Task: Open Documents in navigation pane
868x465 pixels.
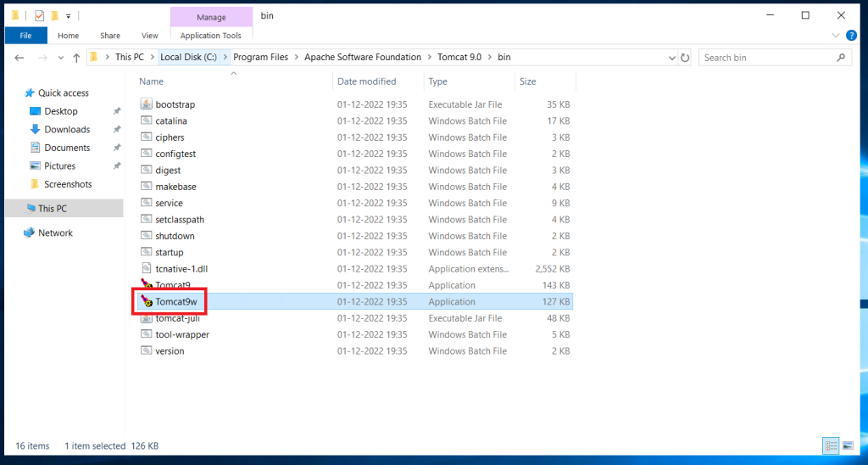Action: (x=67, y=148)
